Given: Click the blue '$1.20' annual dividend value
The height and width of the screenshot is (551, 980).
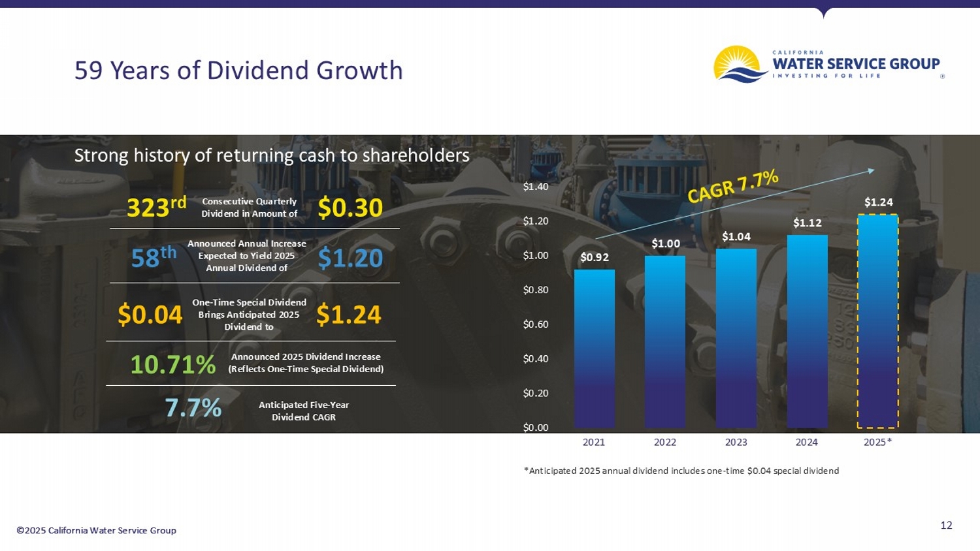Looking at the screenshot, I should pyautogui.click(x=351, y=257).
